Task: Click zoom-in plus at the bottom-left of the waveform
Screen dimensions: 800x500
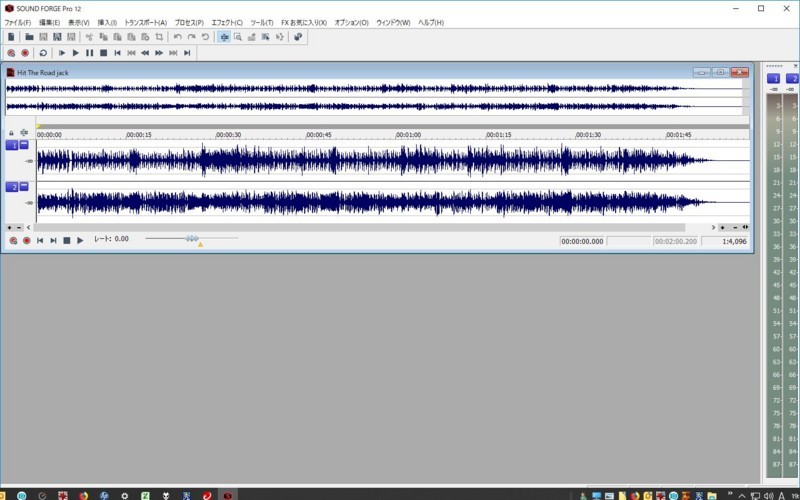Action: [x=9, y=228]
